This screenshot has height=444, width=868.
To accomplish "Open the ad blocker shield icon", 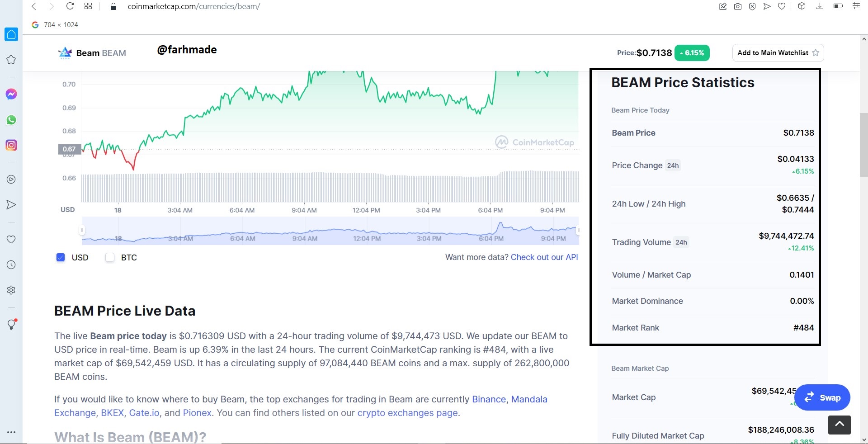I will point(752,6).
